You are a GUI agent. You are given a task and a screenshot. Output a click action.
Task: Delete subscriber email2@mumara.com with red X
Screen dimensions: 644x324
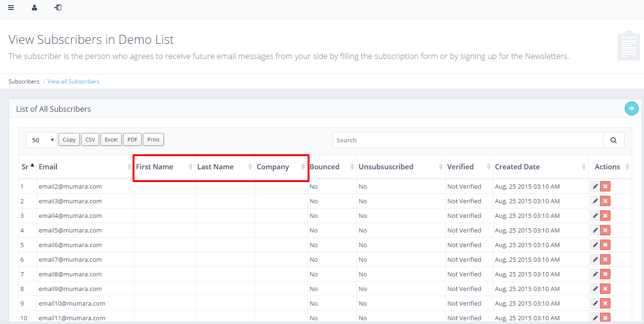(605, 187)
